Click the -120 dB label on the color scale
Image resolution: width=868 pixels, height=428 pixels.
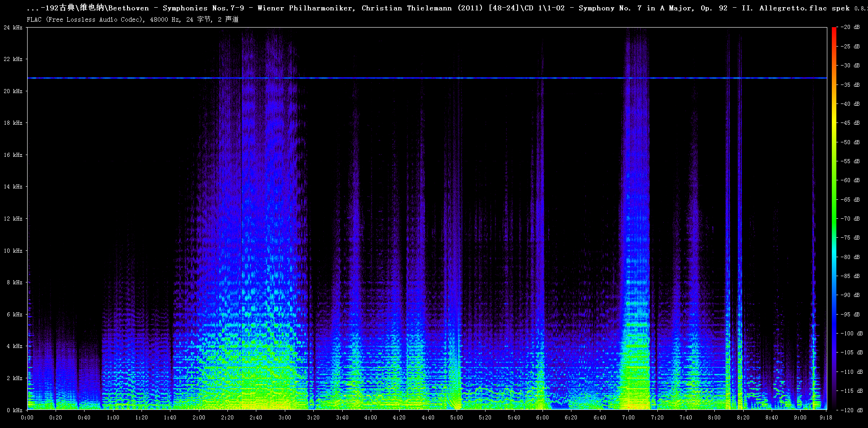point(852,410)
